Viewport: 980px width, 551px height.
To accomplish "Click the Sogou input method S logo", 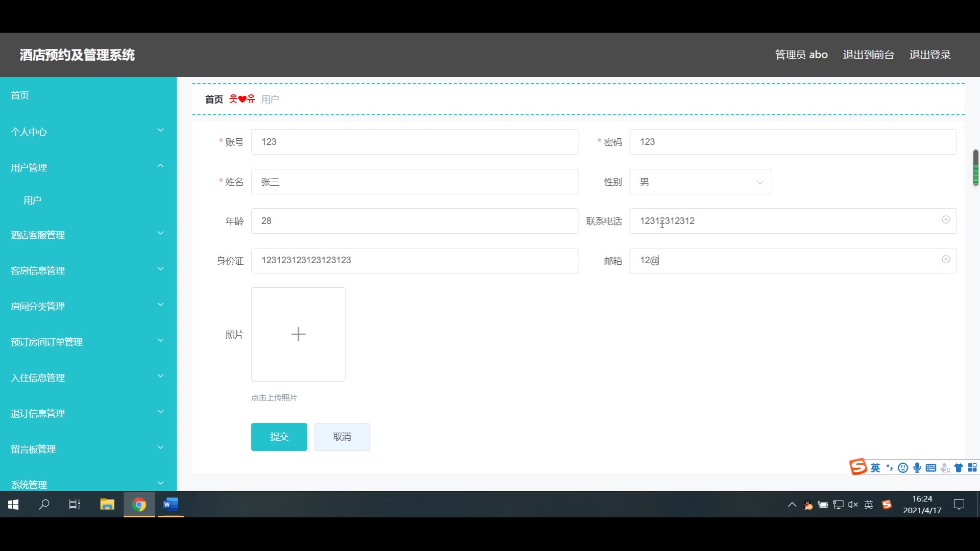I will (x=858, y=467).
